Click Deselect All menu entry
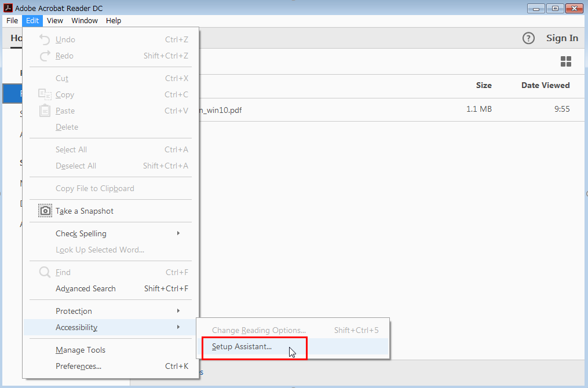This screenshot has height=388, width=588. (x=111, y=166)
